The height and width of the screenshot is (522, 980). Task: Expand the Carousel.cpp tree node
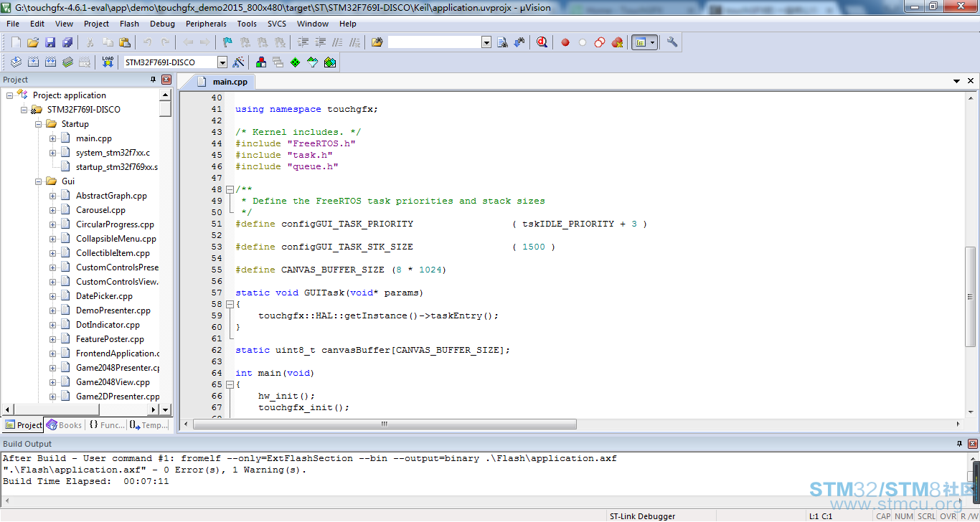[x=52, y=210]
